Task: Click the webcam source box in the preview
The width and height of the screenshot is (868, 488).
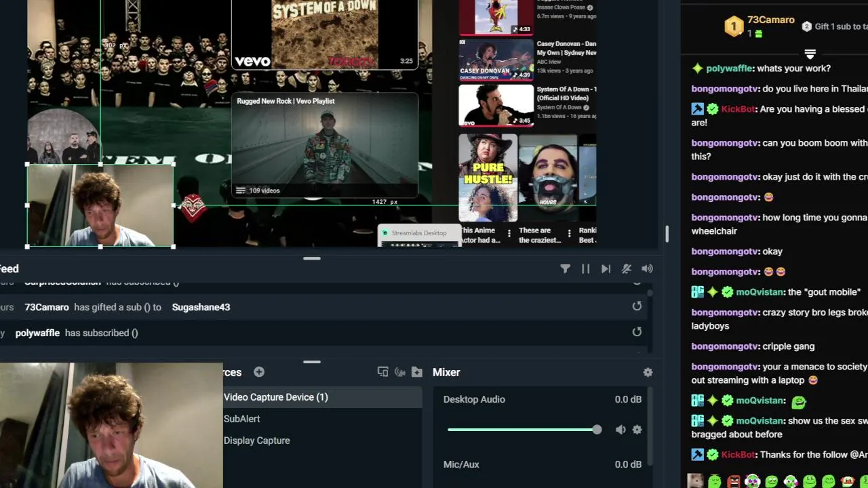Action: point(100,205)
